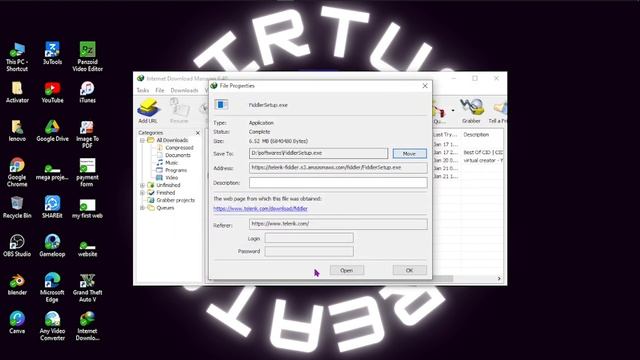Click OK in File Properties dialog
Screen dimensions: 640x360
tap(409, 270)
